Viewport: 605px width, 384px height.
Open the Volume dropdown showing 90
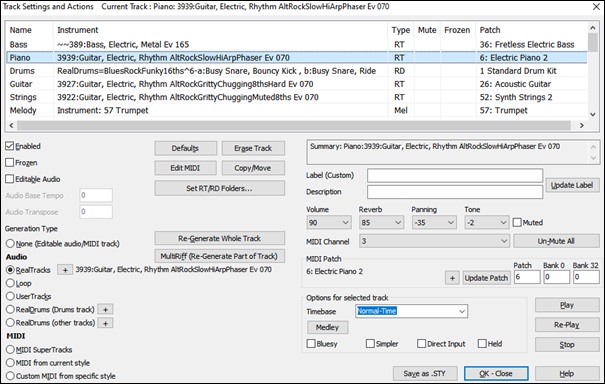click(x=329, y=223)
